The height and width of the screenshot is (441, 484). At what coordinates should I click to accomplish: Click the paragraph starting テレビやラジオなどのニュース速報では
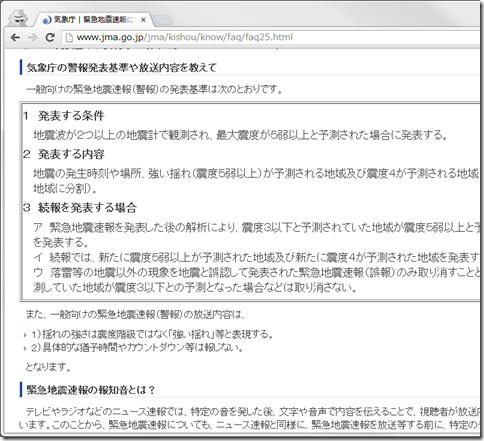tap(253, 412)
